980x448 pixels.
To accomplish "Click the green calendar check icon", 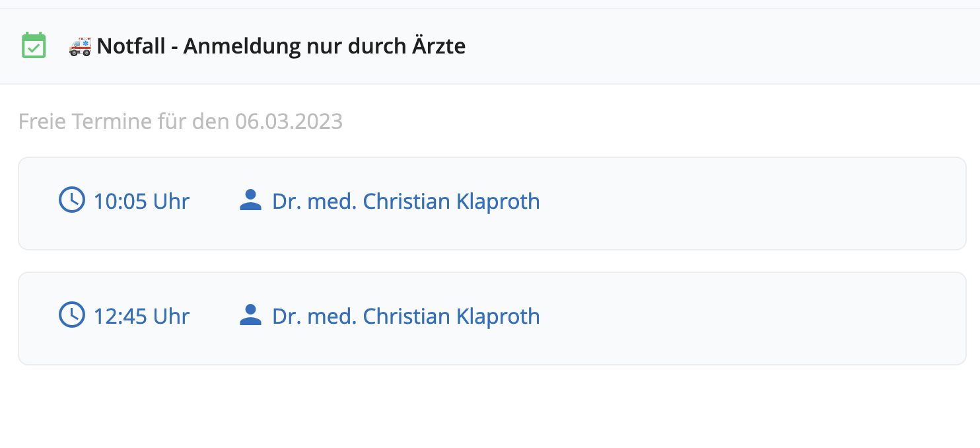I will click(34, 46).
